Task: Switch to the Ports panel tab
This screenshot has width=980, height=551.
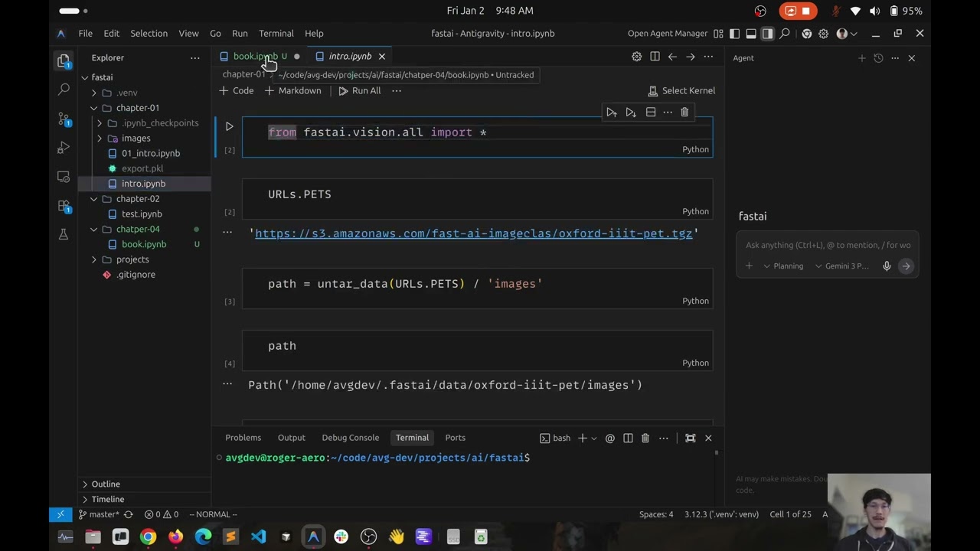Action: [455, 438]
